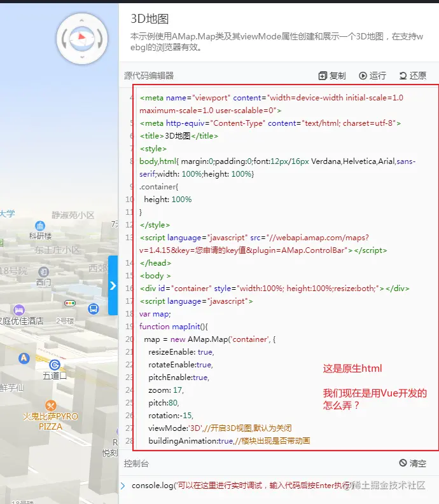Click the hotel icon for 汉庭优佳酒店
Image resolution: width=439 pixels, height=504 pixels.
[19, 310]
